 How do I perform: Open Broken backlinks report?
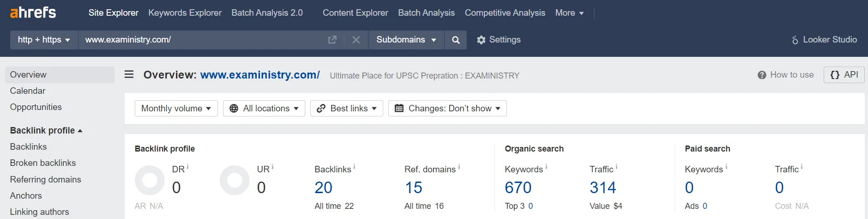[x=43, y=163]
